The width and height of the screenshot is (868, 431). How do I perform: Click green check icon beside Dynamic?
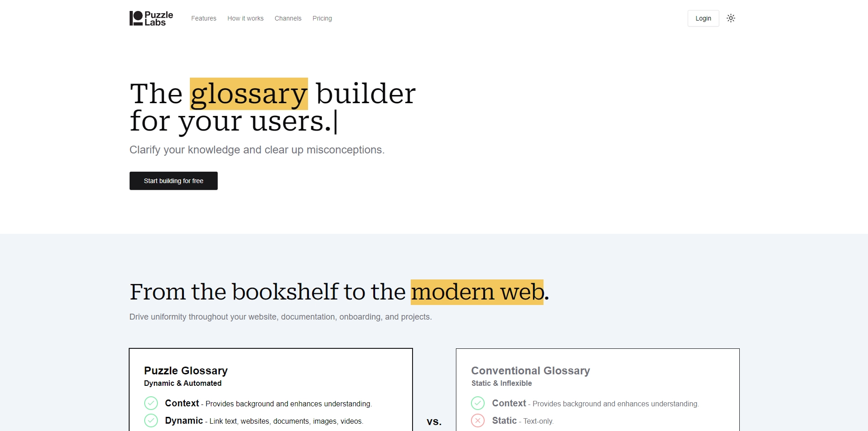tap(151, 420)
